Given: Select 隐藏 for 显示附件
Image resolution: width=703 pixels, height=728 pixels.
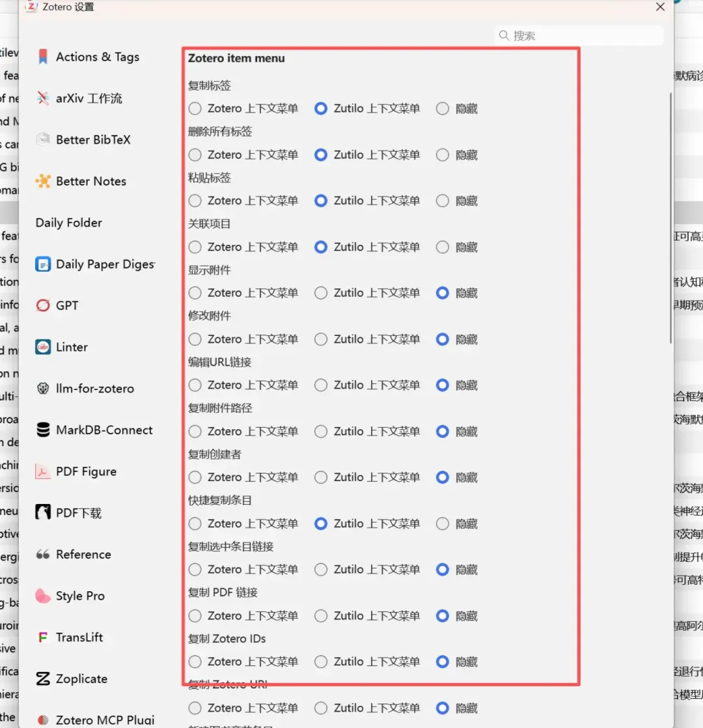Looking at the screenshot, I should click(443, 293).
